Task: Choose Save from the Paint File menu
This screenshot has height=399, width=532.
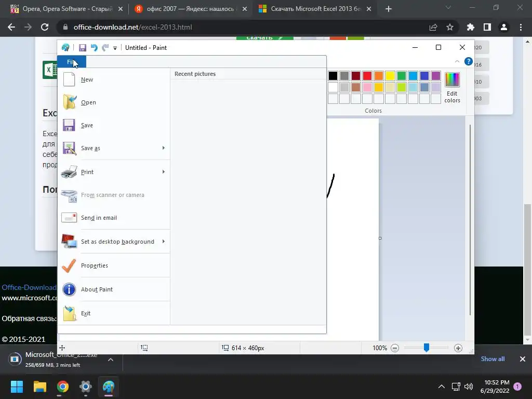Action: (x=114, y=125)
